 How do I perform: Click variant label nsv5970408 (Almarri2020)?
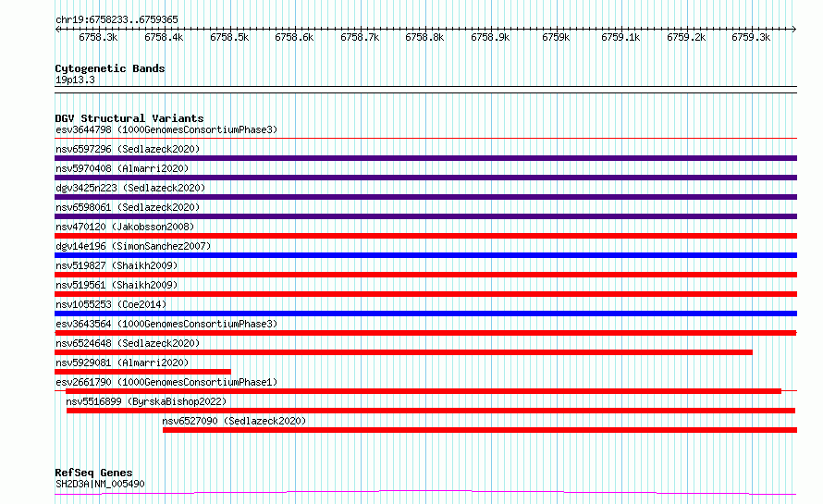point(122,168)
